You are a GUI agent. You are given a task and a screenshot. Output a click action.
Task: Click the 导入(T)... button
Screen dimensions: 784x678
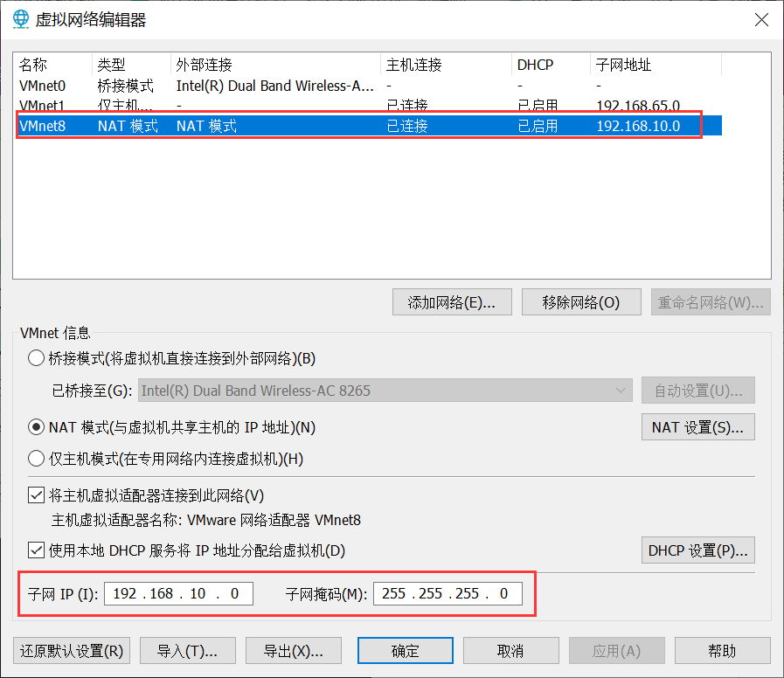[188, 651]
